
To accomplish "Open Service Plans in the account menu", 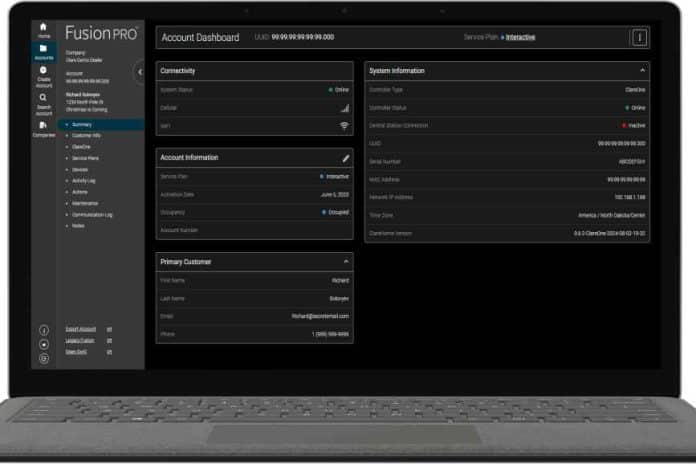I will (x=85, y=158).
